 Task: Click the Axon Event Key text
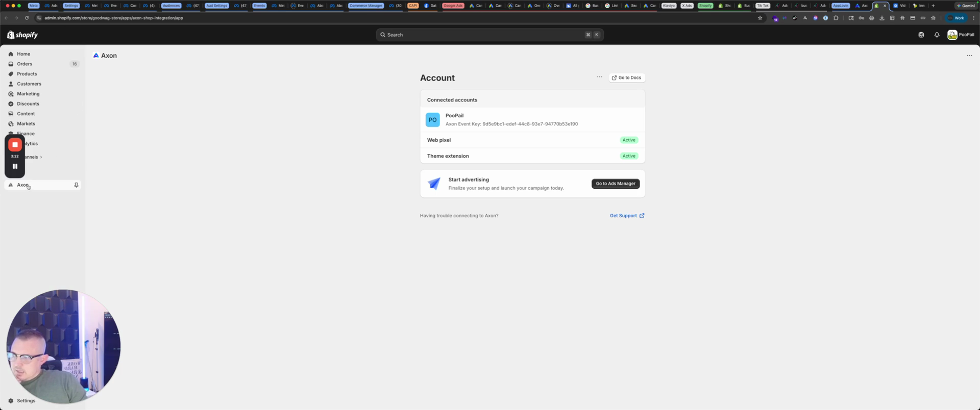point(511,124)
